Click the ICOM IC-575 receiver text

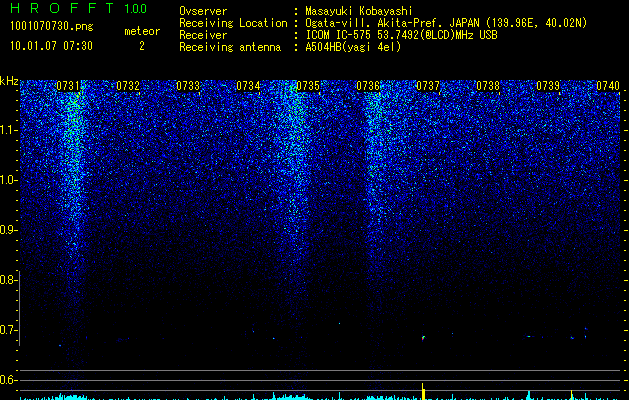(x=401, y=35)
